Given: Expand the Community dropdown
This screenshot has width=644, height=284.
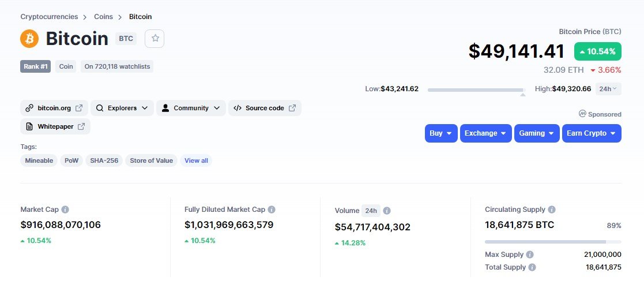Looking at the screenshot, I should pyautogui.click(x=191, y=108).
